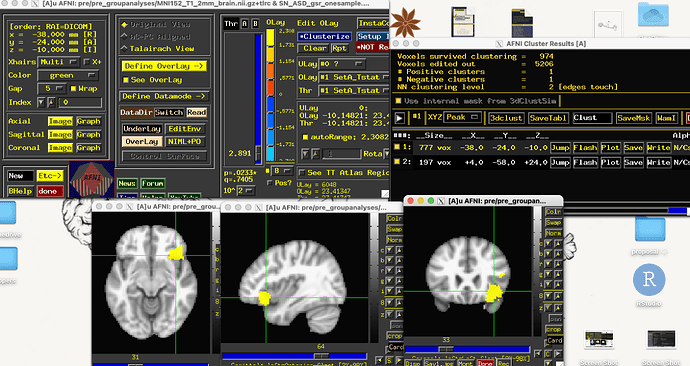Open the Peak mode dropdown in Cluster Results
690x366 pixels.
click(x=462, y=117)
